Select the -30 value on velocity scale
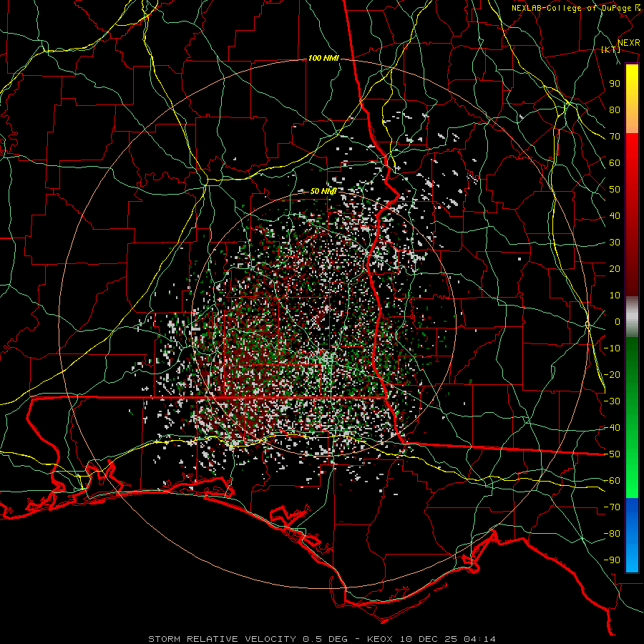The width and height of the screenshot is (644, 644). pos(612,401)
